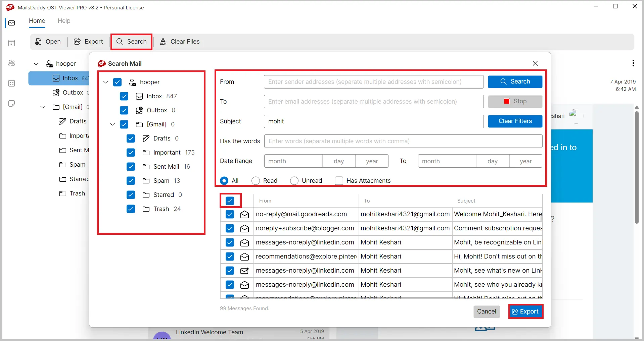644x341 pixels.
Task: Click the Export toolbar button
Action: click(x=89, y=42)
